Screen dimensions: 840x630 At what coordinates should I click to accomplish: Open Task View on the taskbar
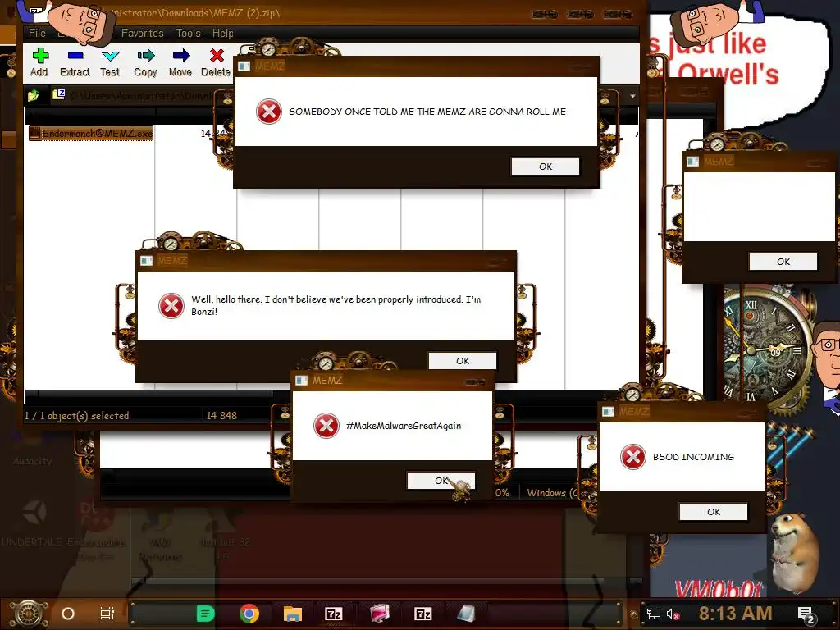[107, 614]
